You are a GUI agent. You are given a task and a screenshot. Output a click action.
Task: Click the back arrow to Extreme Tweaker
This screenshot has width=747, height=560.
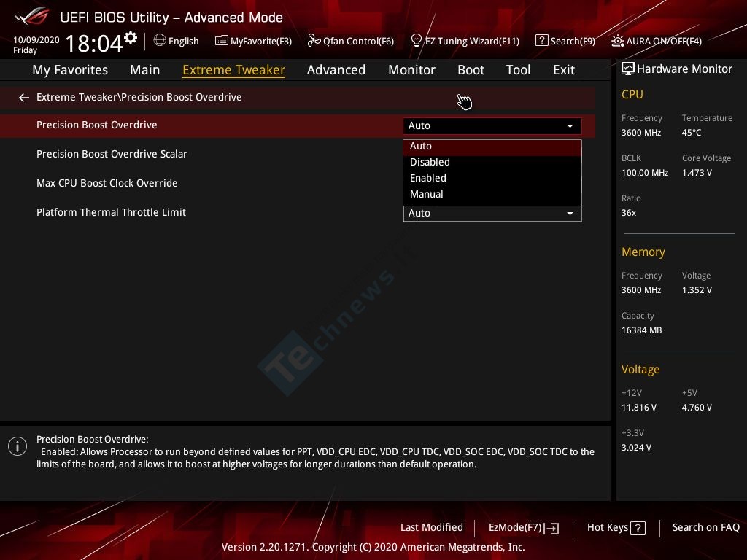pyautogui.click(x=24, y=98)
